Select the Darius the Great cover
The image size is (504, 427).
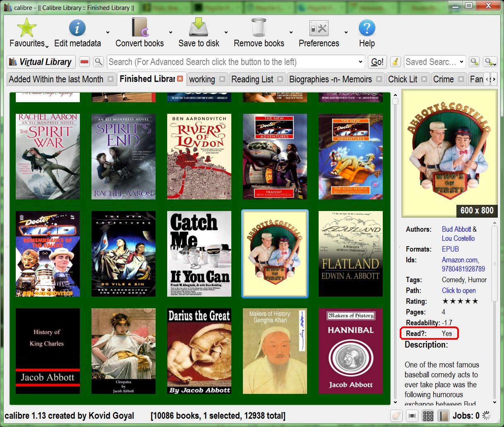click(x=199, y=351)
